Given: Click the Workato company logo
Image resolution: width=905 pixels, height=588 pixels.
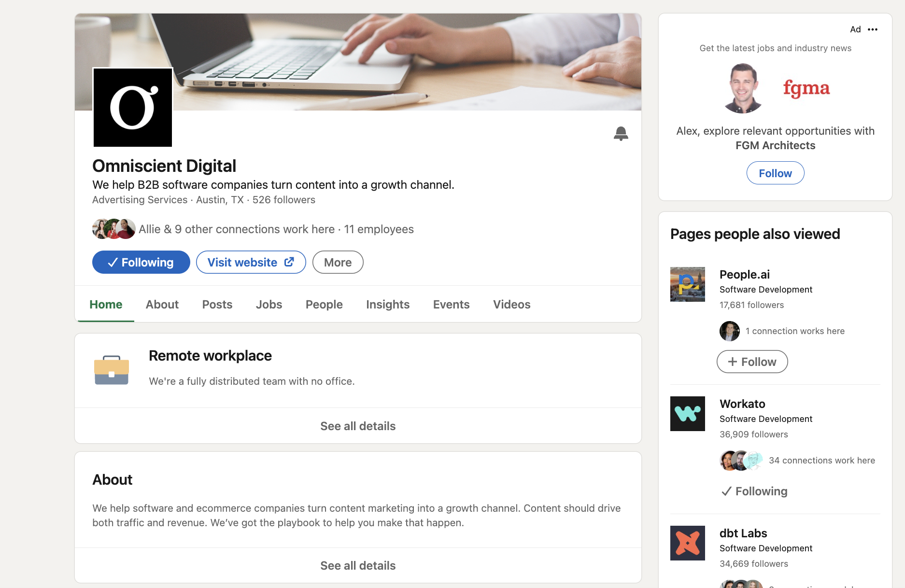Looking at the screenshot, I should [x=687, y=413].
